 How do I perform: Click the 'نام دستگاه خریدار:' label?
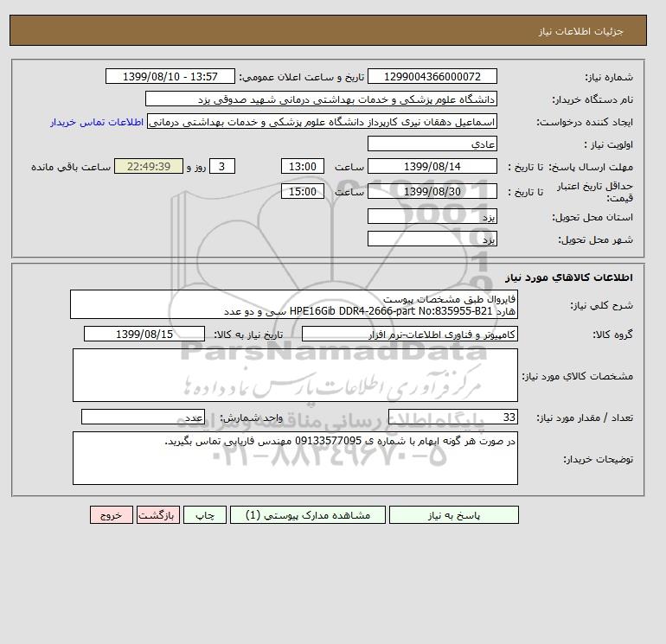592,99
